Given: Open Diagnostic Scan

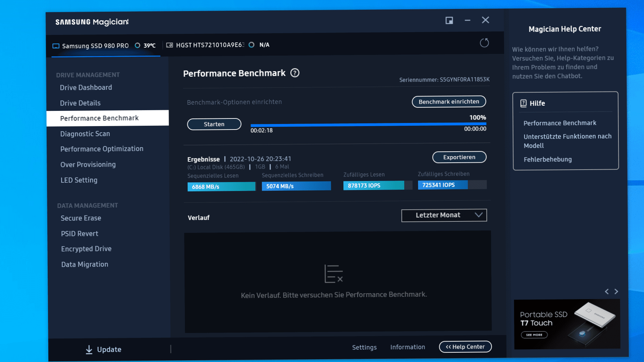Looking at the screenshot, I should point(85,134).
